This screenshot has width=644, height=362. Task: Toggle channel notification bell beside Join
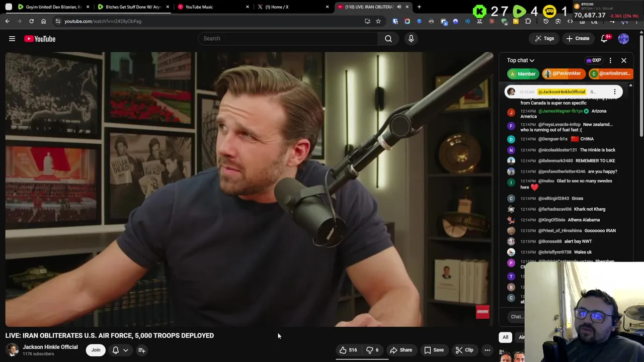(x=115, y=350)
